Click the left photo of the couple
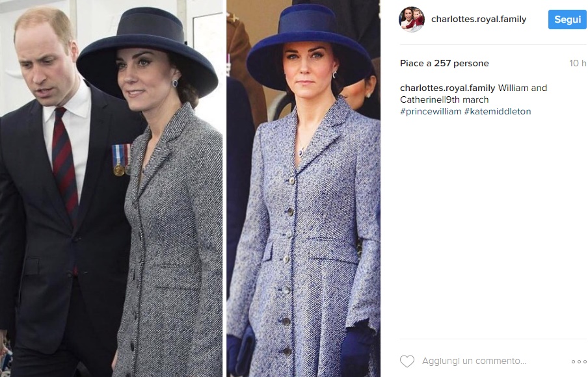Viewport: 588px width, 377px height. point(111,188)
